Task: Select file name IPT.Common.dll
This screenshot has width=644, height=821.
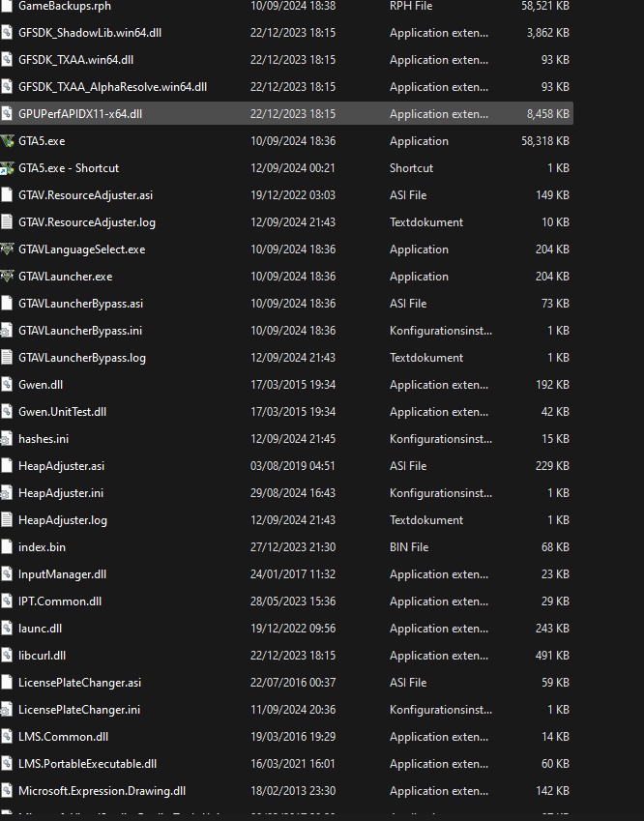Action: click(x=60, y=601)
